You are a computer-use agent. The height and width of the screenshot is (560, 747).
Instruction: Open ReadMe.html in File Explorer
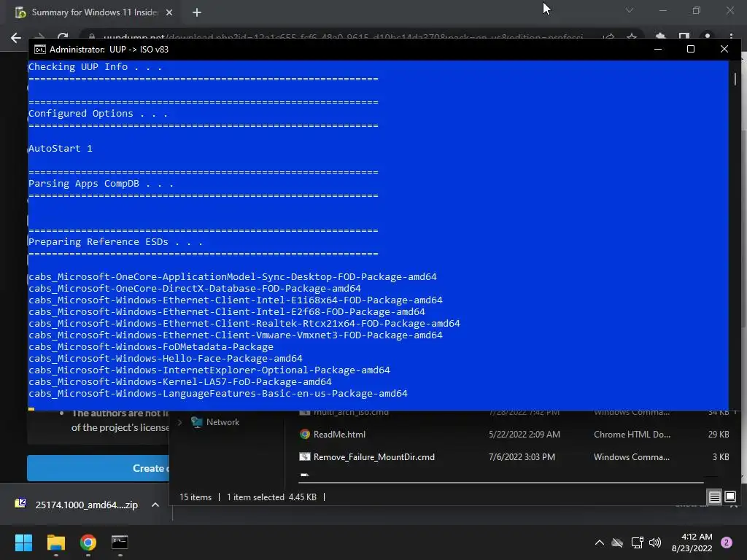tap(339, 435)
